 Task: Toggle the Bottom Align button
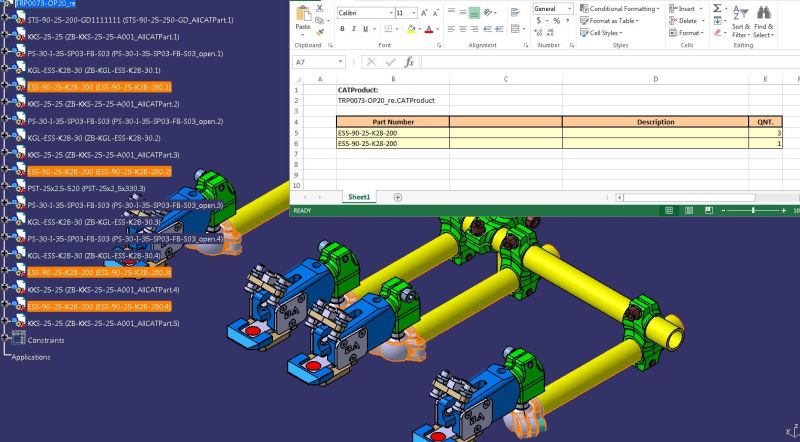pyautogui.click(x=474, y=12)
